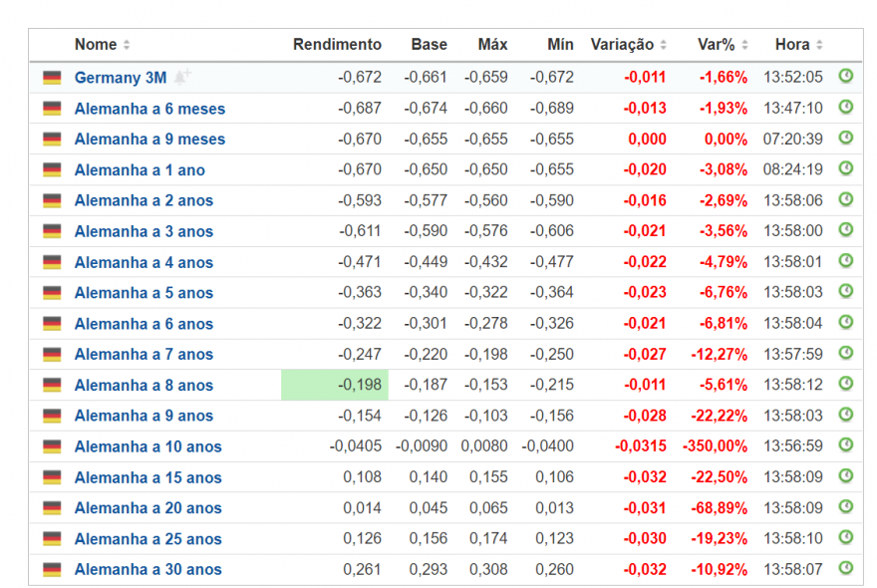
Task: Open Alemanha a 20 anos link
Action: click(x=148, y=508)
